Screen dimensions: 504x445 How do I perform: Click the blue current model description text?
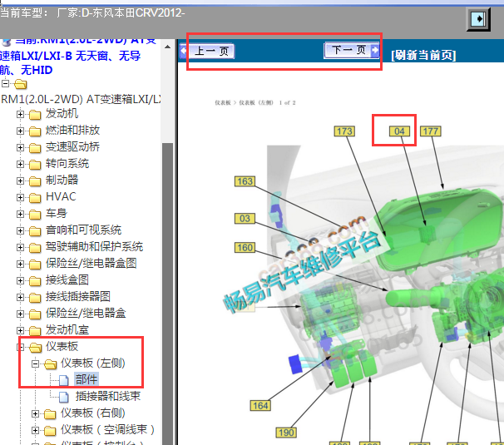[78, 56]
